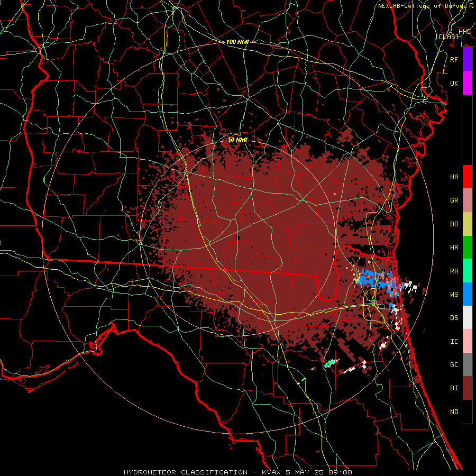
Task: Click the WS blue legend swatch
Action: click(x=467, y=294)
